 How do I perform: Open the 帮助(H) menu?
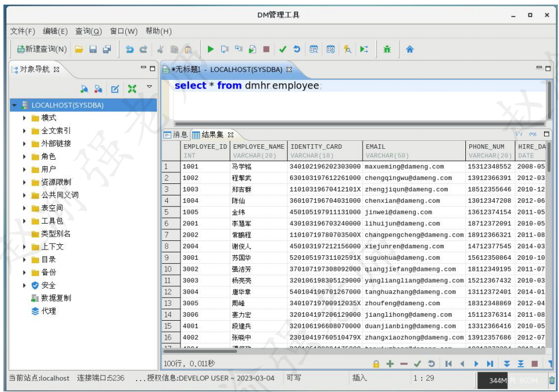point(159,32)
